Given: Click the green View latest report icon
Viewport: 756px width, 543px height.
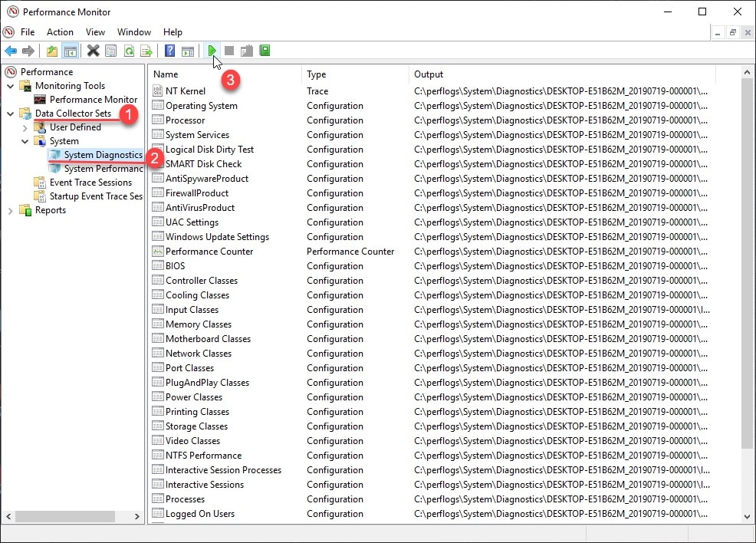Looking at the screenshot, I should pos(265,51).
